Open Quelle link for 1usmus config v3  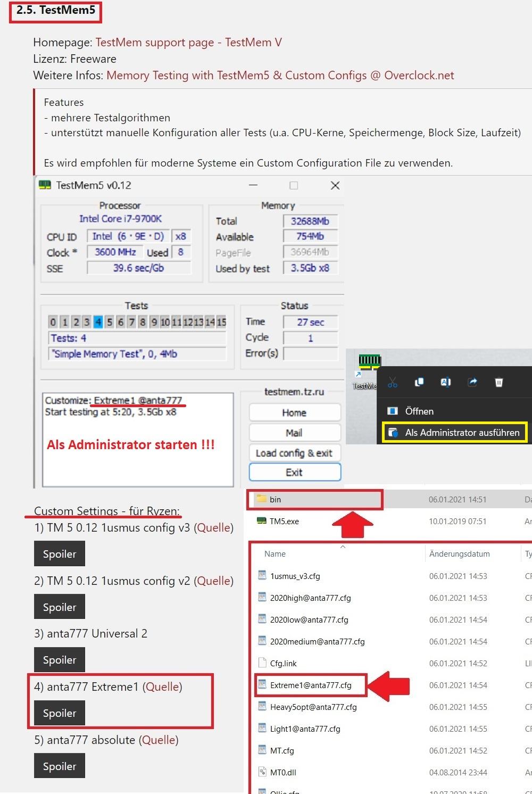pyautogui.click(x=213, y=528)
